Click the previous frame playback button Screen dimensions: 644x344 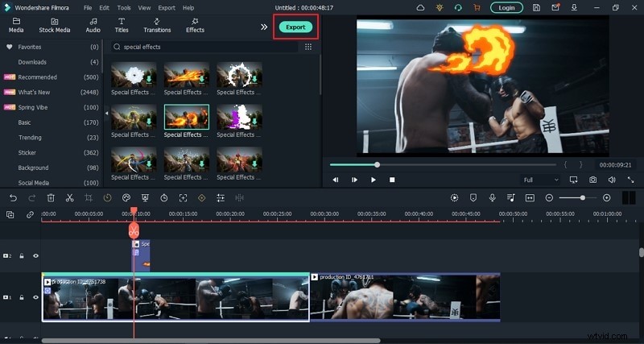pyautogui.click(x=336, y=180)
